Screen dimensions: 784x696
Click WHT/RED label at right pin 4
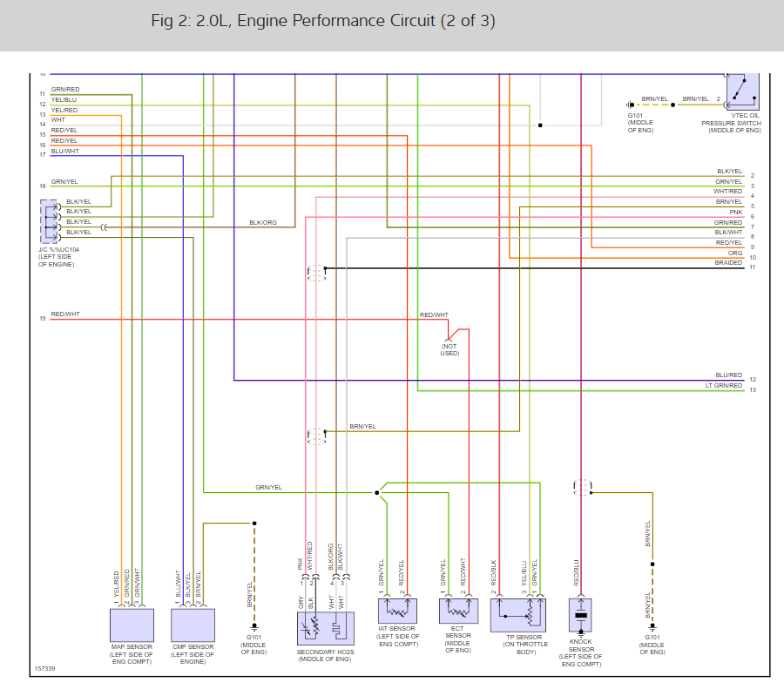coord(728,192)
